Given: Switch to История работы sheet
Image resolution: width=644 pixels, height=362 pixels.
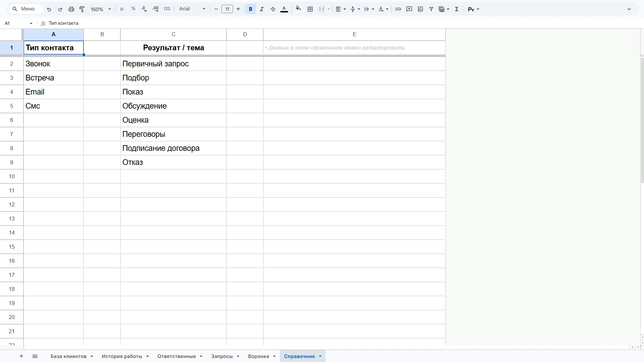Looking at the screenshot, I should [x=122, y=356].
